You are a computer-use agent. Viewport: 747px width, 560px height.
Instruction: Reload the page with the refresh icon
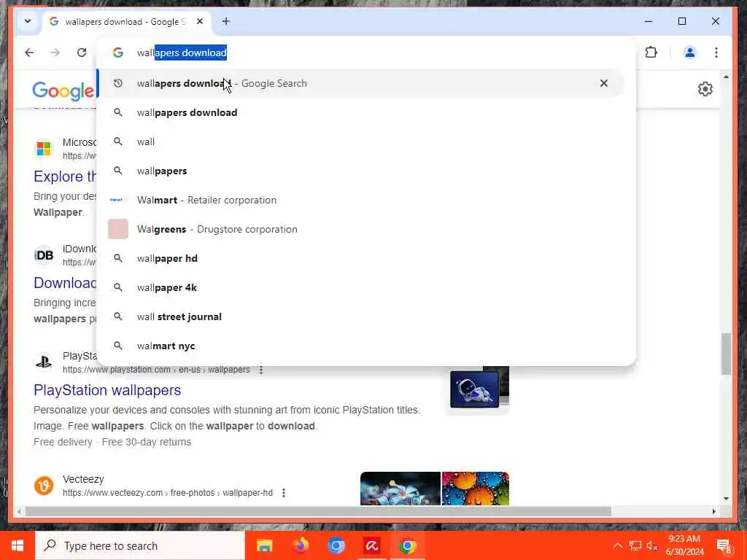coord(82,52)
